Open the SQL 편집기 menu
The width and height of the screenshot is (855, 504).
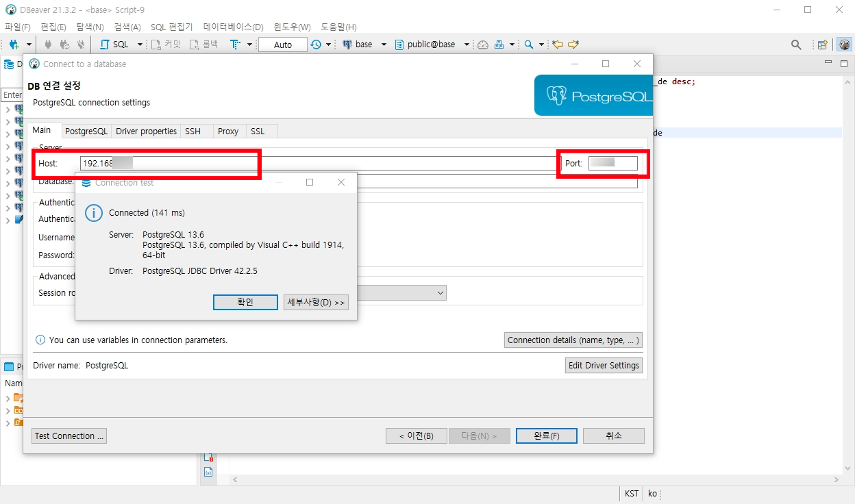click(x=171, y=27)
